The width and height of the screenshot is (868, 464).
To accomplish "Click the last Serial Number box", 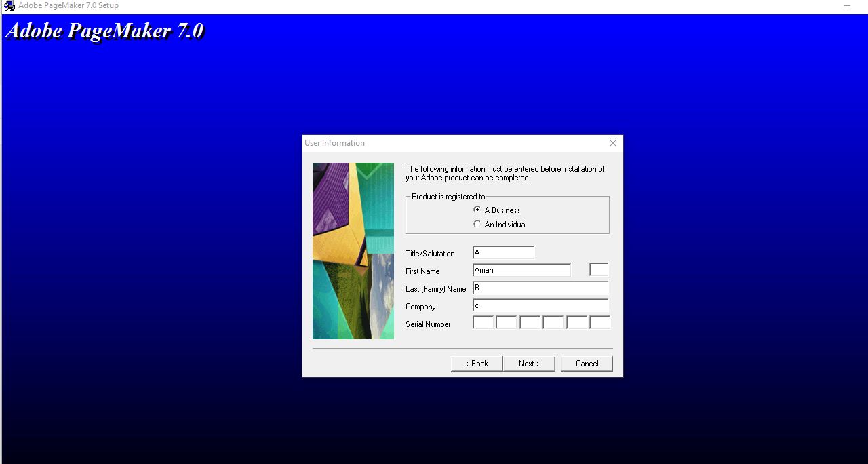I will pos(599,322).
